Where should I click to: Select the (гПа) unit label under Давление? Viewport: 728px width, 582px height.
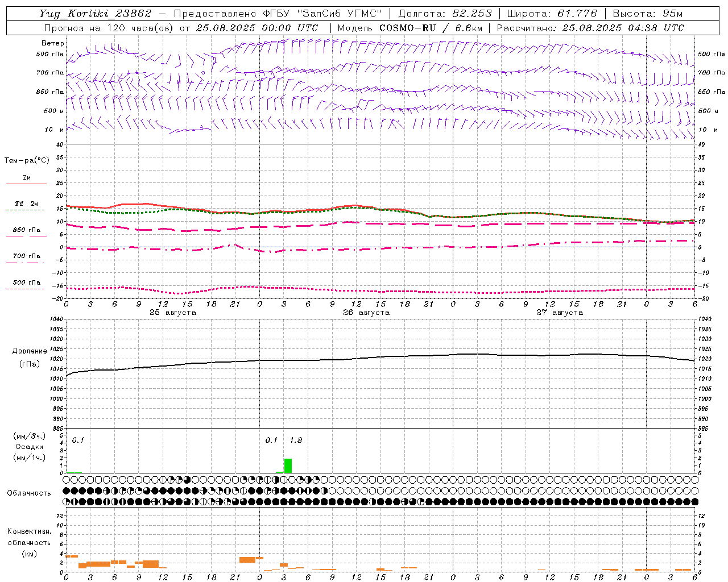pyautogui.click(x=30, y=364)
